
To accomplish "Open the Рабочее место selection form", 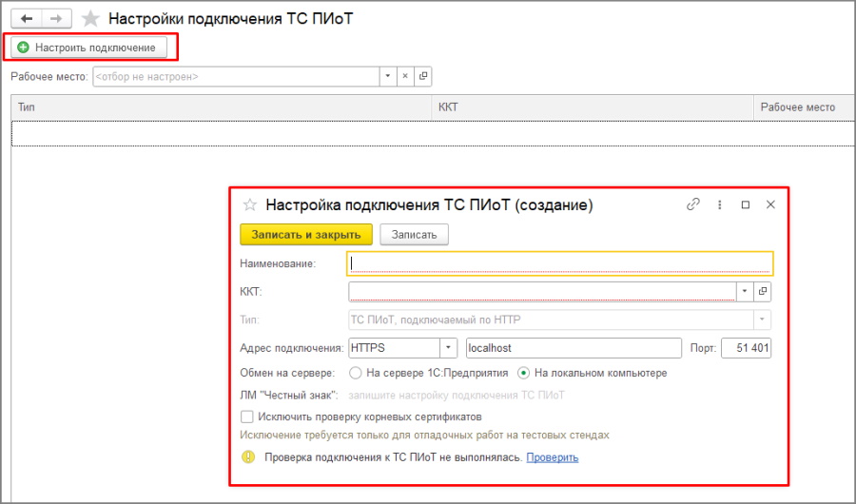I will 423,76.
